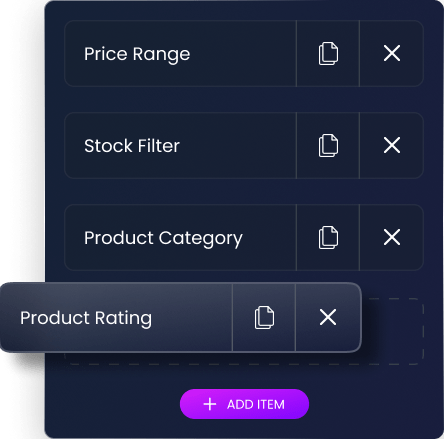444x439 pixels.
Task: Close the Product Rating item
Action: click(328, 317)
